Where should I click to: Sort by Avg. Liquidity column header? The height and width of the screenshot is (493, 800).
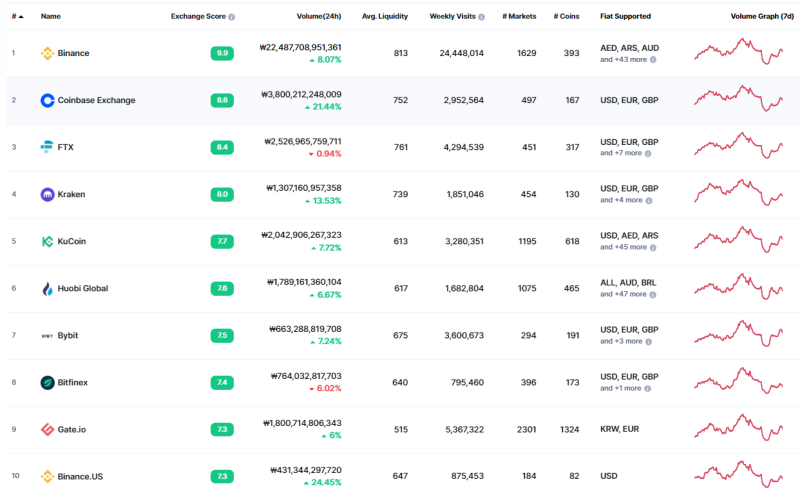(x=385, y=16)
